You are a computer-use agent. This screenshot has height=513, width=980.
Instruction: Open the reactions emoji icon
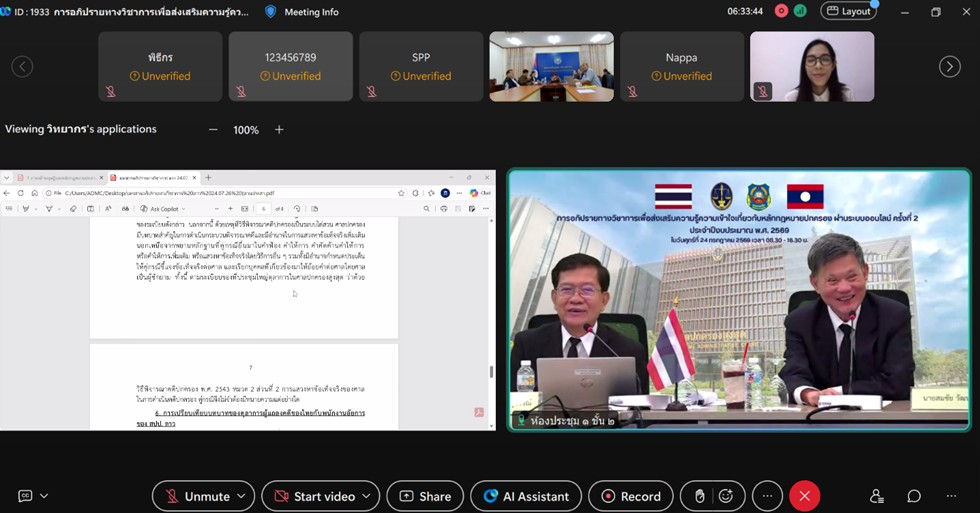[726, 496]
